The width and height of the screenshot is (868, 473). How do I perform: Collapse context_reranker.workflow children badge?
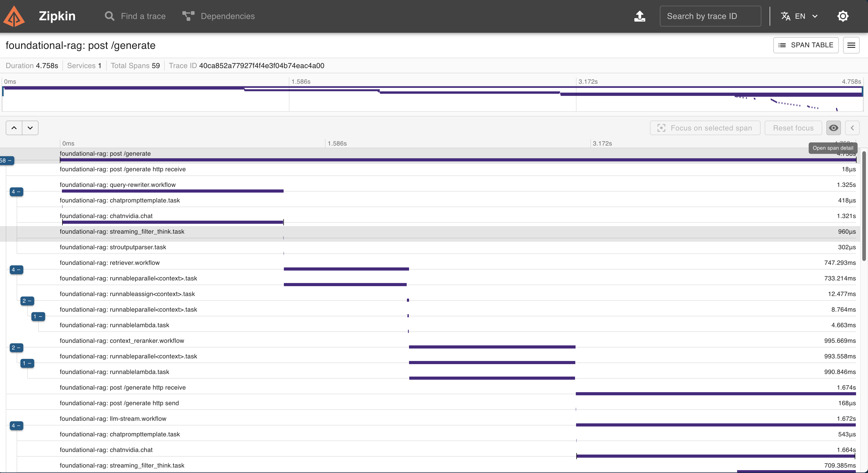coord(16,348)
